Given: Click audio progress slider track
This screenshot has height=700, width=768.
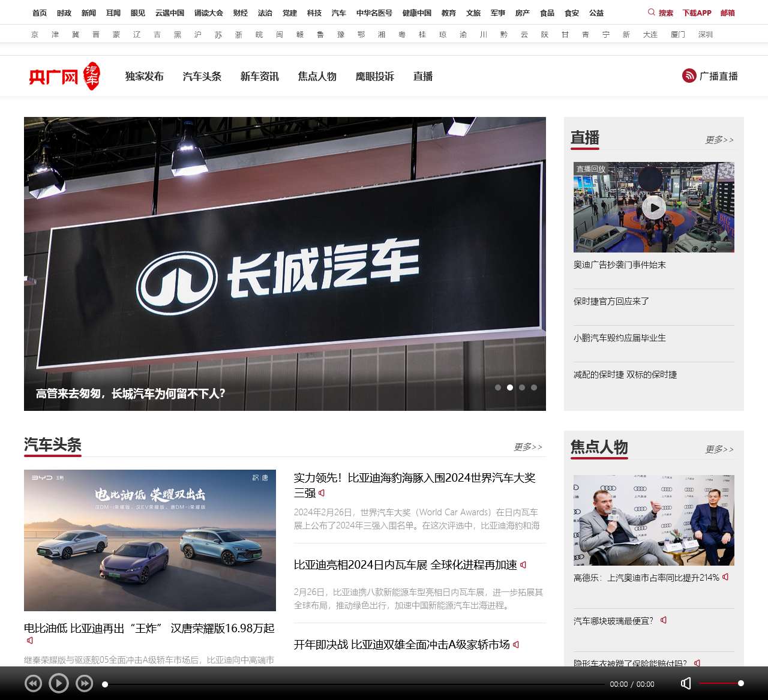Looking at the screenshot, I should [354, 684].
